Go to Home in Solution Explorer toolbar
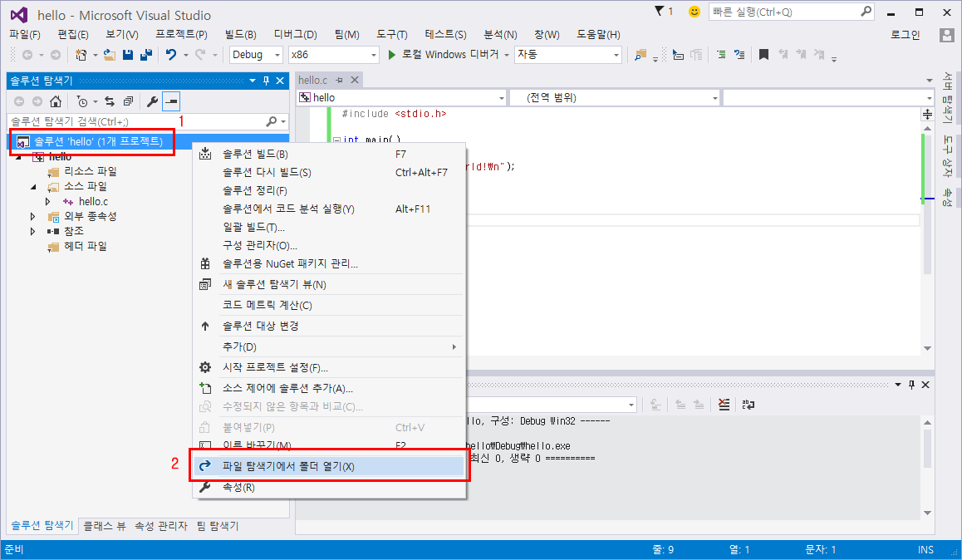The width and height of the screenshot is (962, 560). (55, 101)
